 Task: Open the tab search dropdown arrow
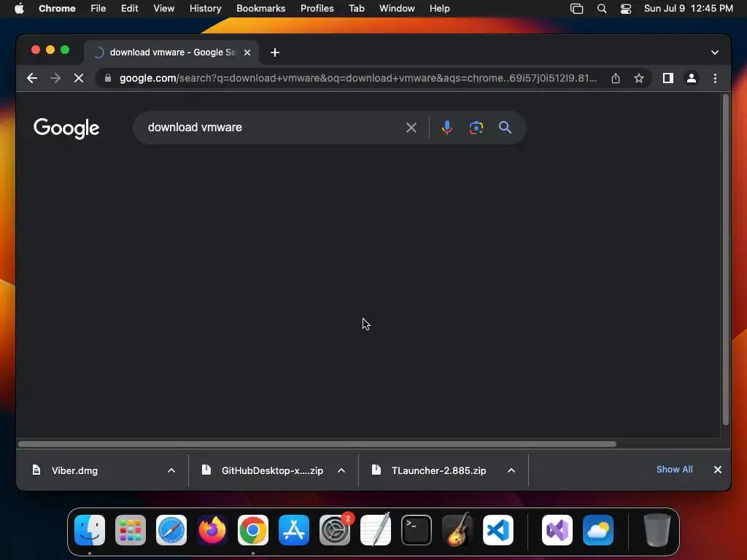(715, 52)
